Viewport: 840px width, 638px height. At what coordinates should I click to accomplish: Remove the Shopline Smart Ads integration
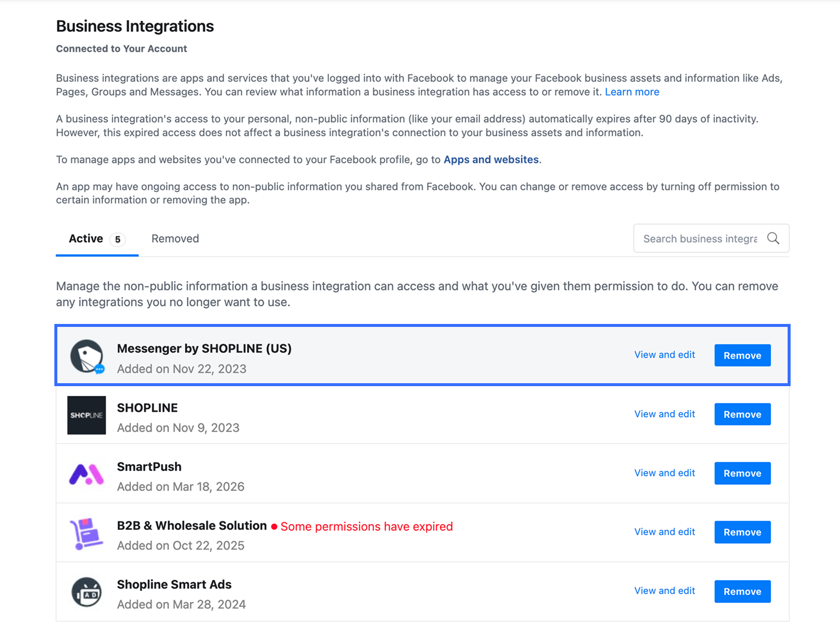[742, 591]
